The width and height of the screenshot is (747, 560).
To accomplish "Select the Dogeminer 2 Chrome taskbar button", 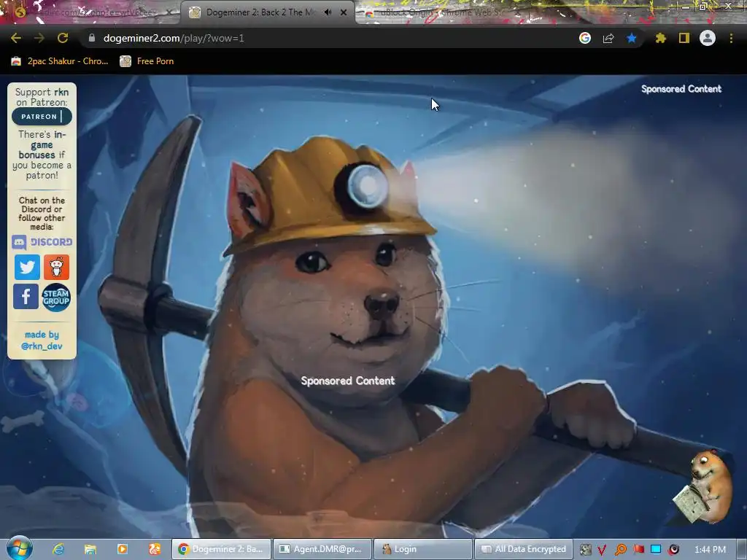I will pos(221,549).
